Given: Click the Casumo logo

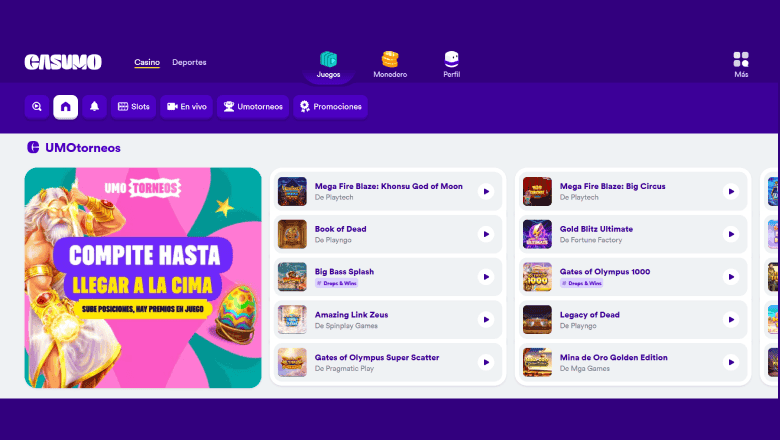Looking at the screenshot, I should pyautogui.click(x=63, y=62).
